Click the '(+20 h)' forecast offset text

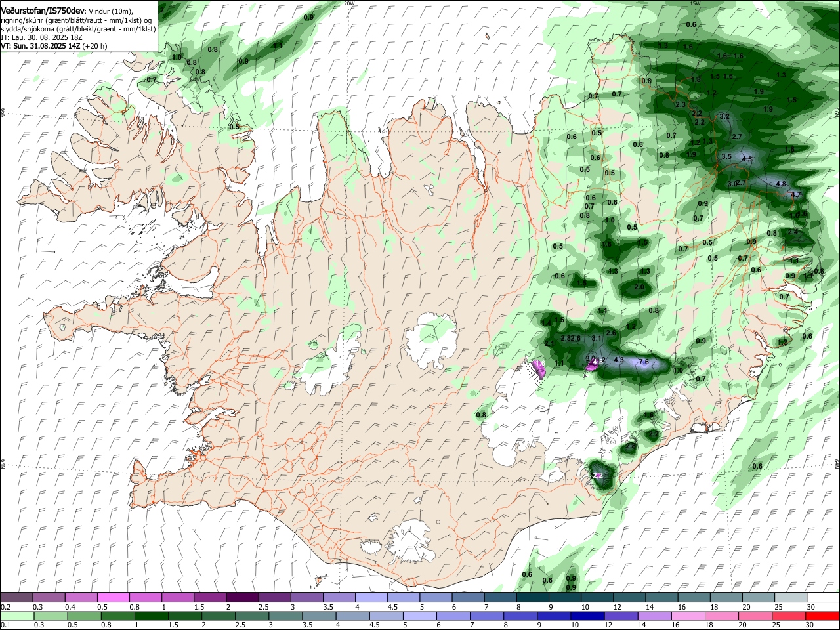pyautogui.click(x=95, y=46)
